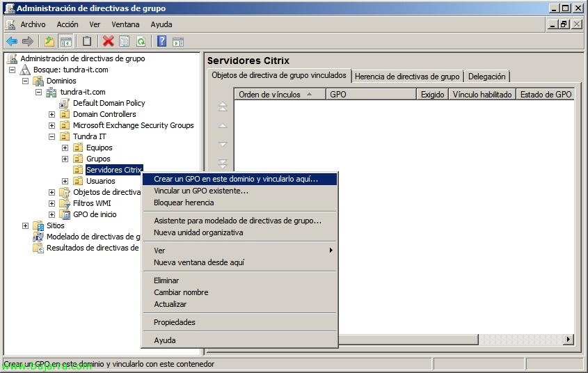Screen dimensions: 588x373
Task: Click the Default Domain Policy GPO icon
Action: click(65, 103)
